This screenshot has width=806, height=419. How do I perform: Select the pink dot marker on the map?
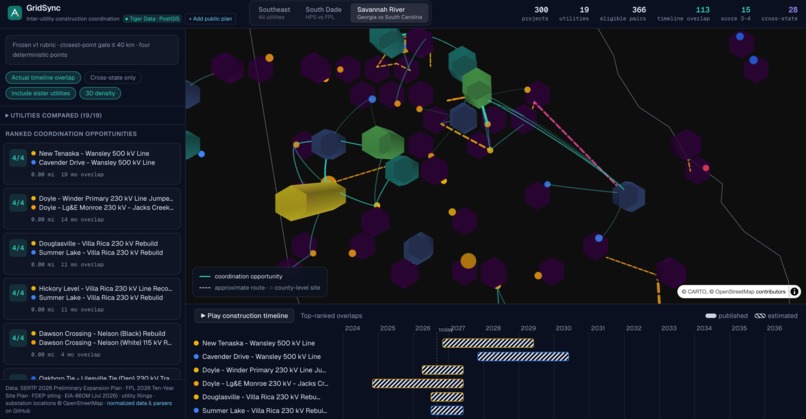click(x=706, y=168)
